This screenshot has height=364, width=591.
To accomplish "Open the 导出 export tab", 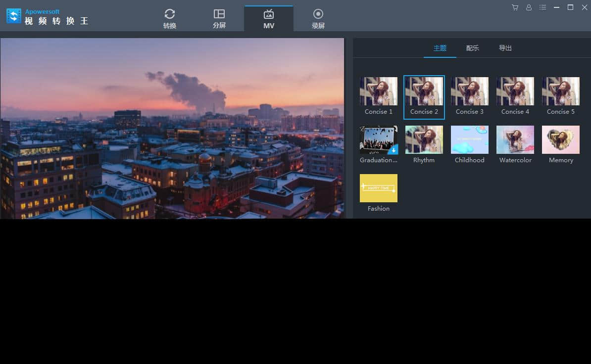I will click(505, 48).
